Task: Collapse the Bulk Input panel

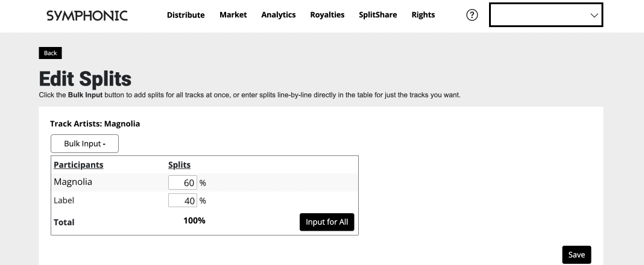Action: pos(84,144)
